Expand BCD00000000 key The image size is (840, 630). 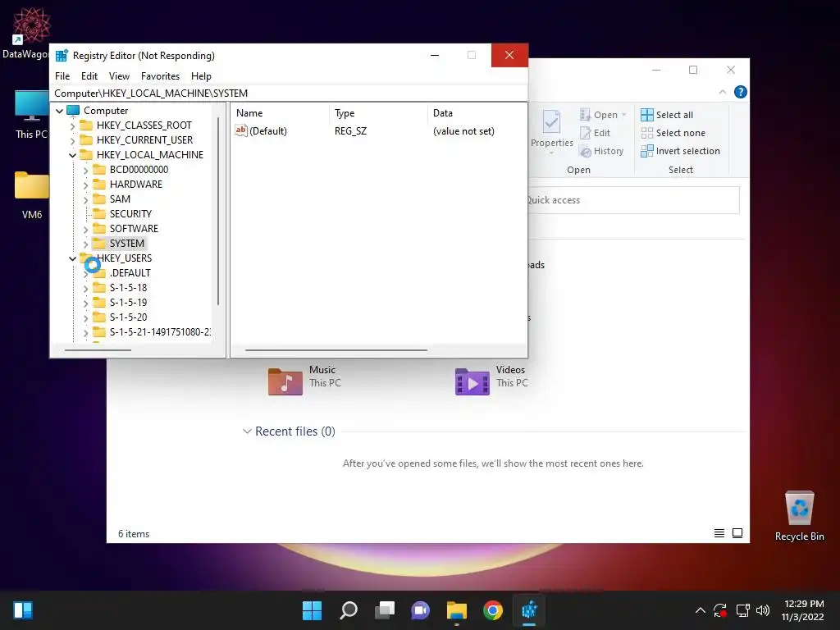(x=85, y=171)
